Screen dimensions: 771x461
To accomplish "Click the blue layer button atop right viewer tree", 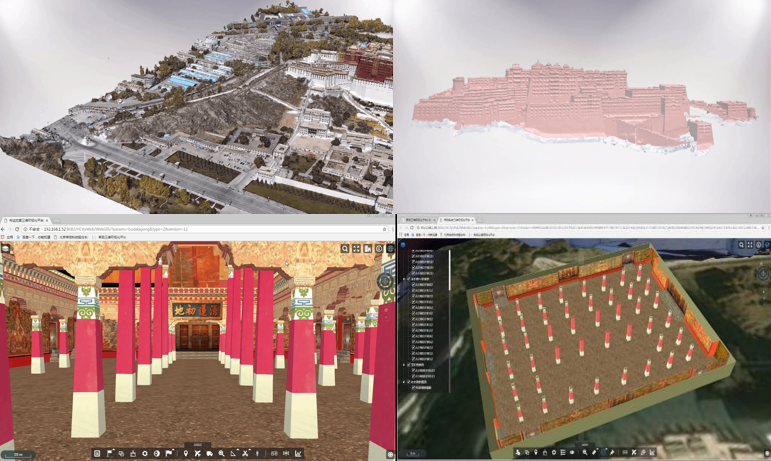I will (403, 244).
